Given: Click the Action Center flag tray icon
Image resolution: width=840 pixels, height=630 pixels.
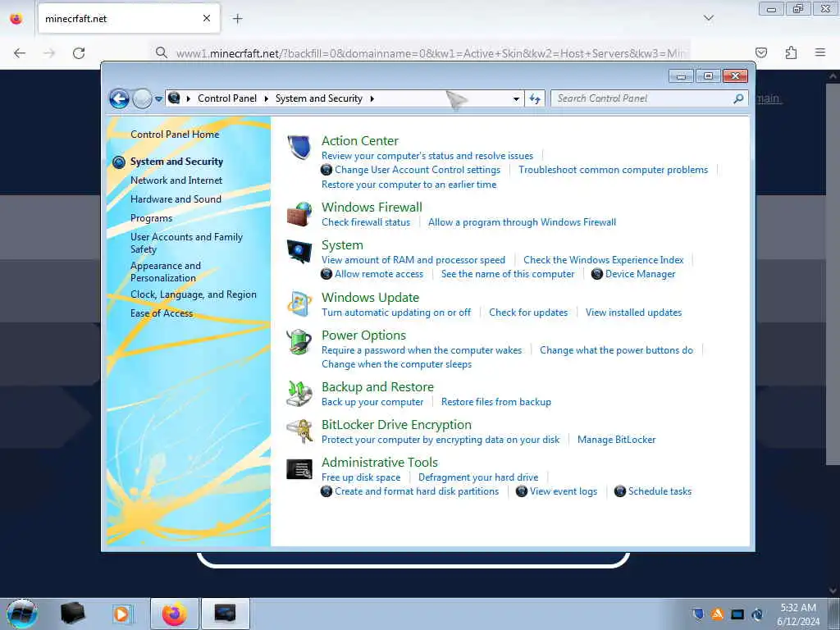Looking at the screenshot, I should [697, 614].
